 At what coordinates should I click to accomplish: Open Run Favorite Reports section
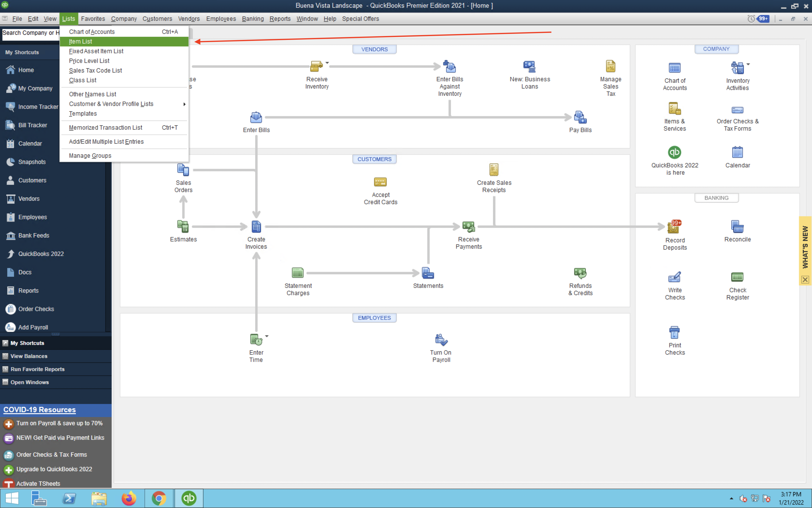(x=56, y=369)
